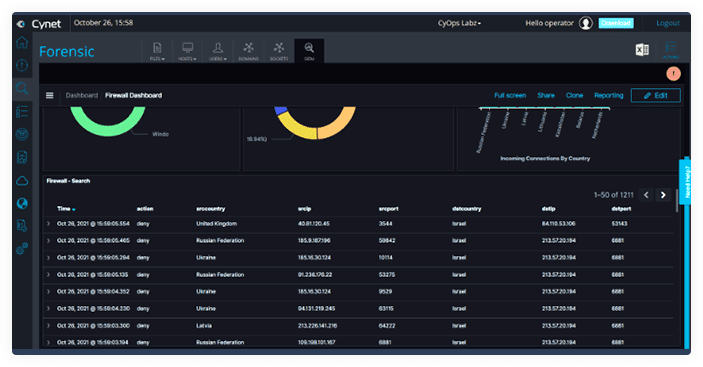This screenshot has width=703, height=367.
Task: Open the Home icon in the sidebar
Action: click(x=22, y=43)
